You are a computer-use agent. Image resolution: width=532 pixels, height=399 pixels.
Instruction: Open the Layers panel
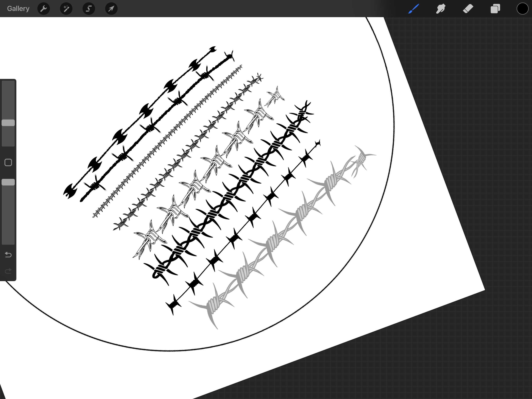pyautogui.click(x=495, y=9)
